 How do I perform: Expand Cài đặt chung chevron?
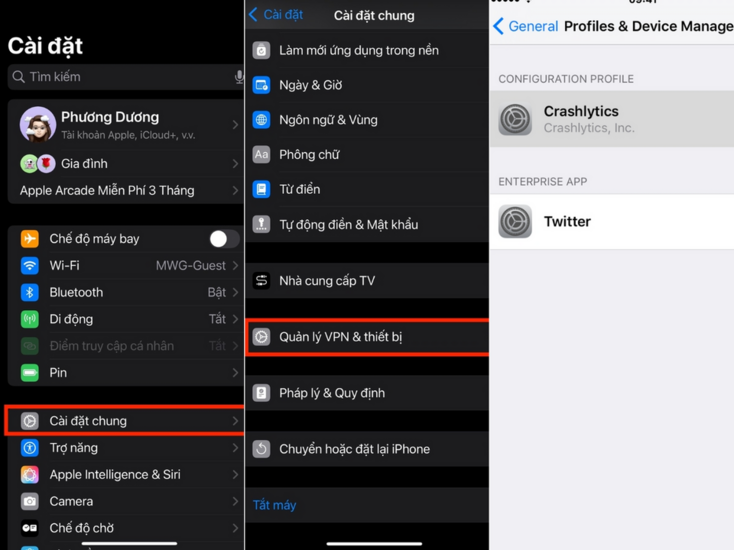coord(235,421)
